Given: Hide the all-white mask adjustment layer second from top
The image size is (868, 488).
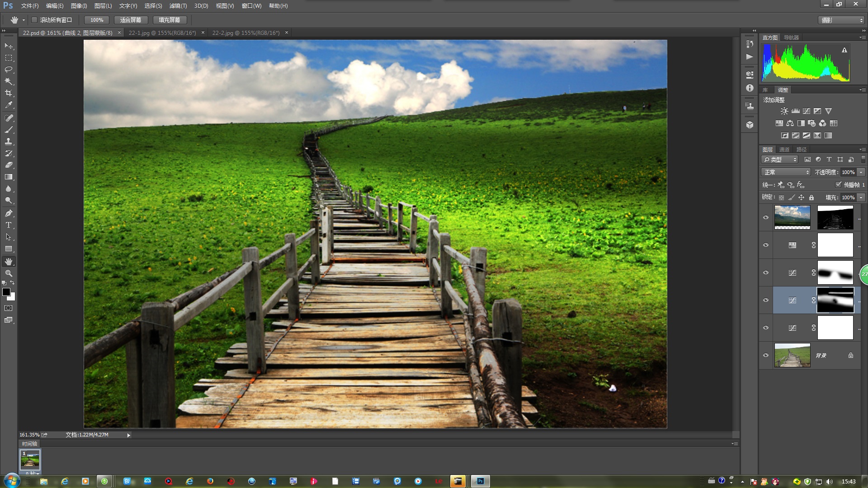Looking at the screenshot, I should tap(766, 245).
